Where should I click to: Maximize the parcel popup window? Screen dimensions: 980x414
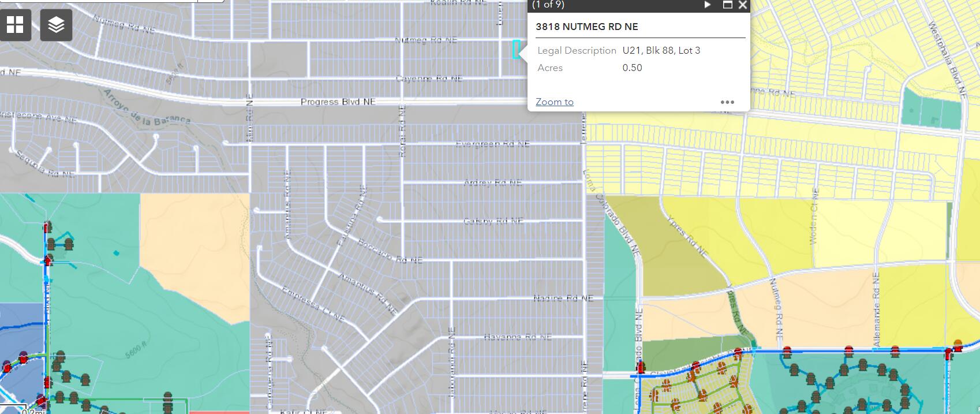[728, 5]
